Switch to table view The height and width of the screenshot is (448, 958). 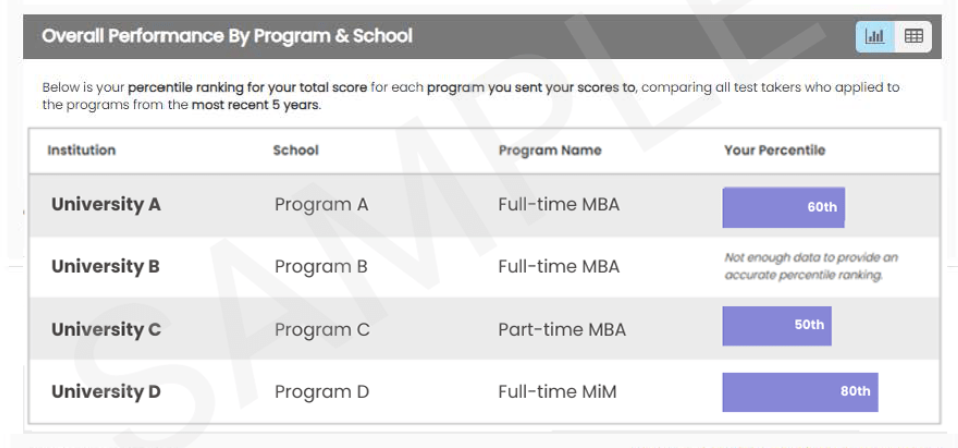[913, 36]
